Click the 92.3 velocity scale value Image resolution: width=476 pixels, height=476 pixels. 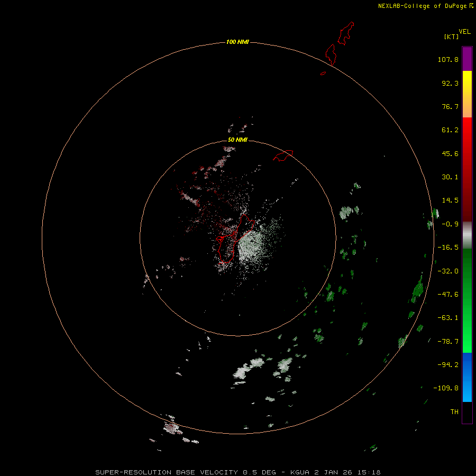(450, 83)
